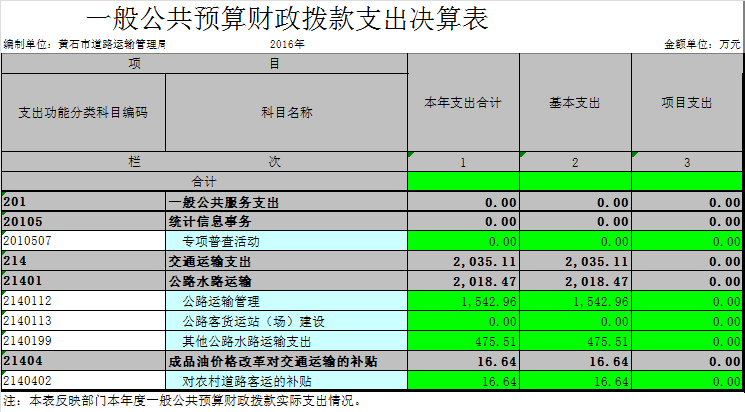The width and height of the screenshot is (745, 412).
Task: Select the code cell 2010507
Action: [x=83, y=241]
